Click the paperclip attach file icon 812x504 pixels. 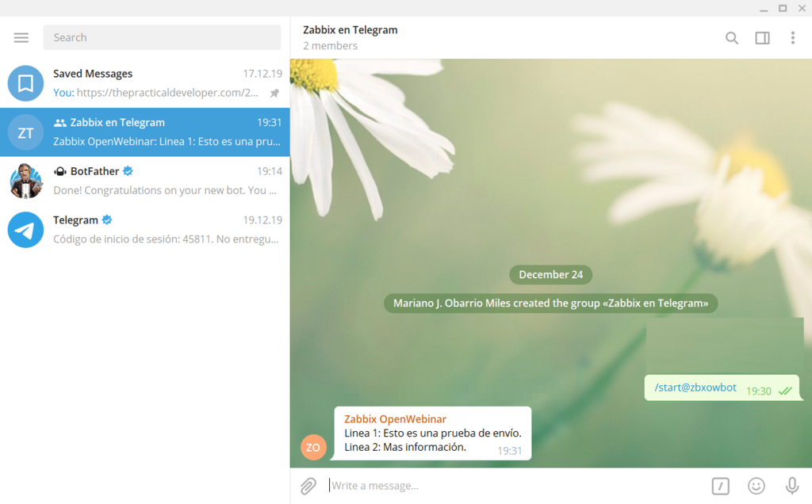[x=308, y=486]
